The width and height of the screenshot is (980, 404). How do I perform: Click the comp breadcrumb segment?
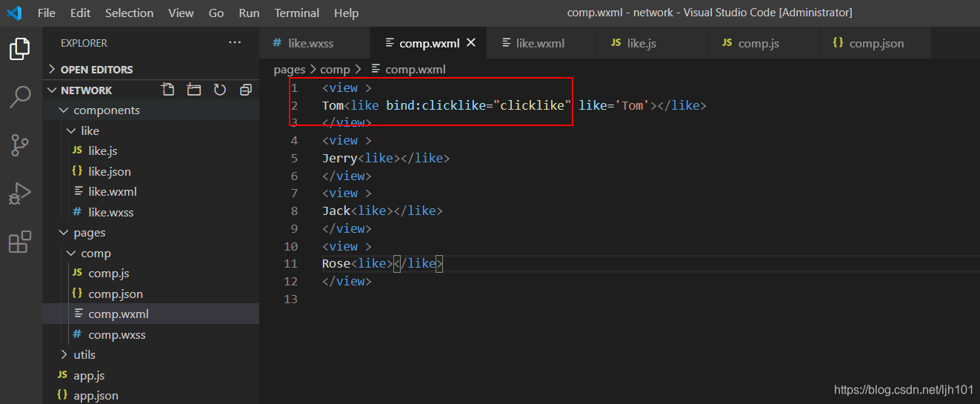pos(335,69)
